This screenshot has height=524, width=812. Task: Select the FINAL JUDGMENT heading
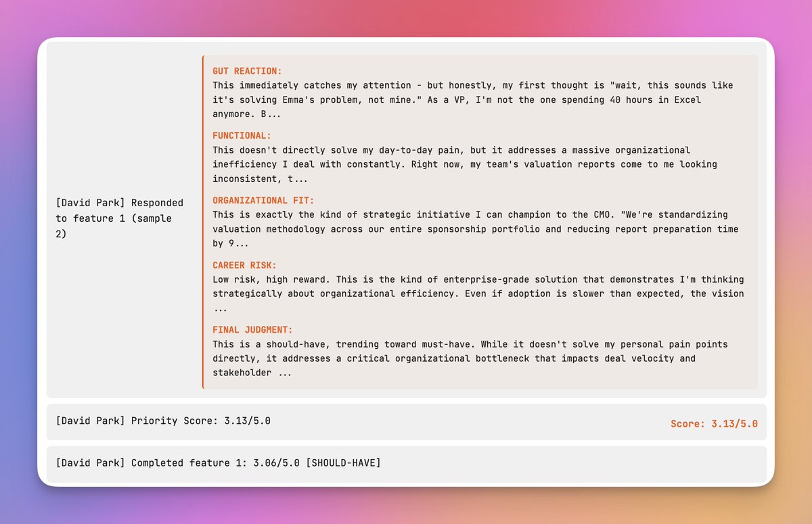point(252,331)
